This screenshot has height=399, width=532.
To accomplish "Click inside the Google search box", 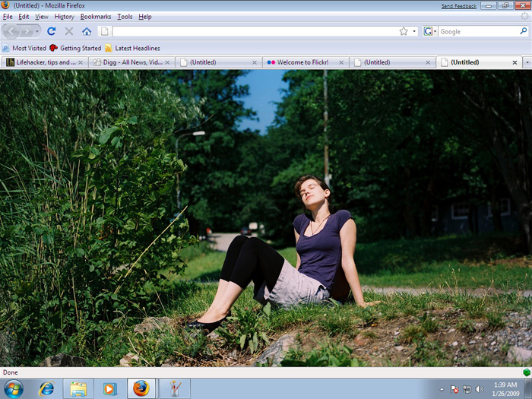I will tap(478, 32).
